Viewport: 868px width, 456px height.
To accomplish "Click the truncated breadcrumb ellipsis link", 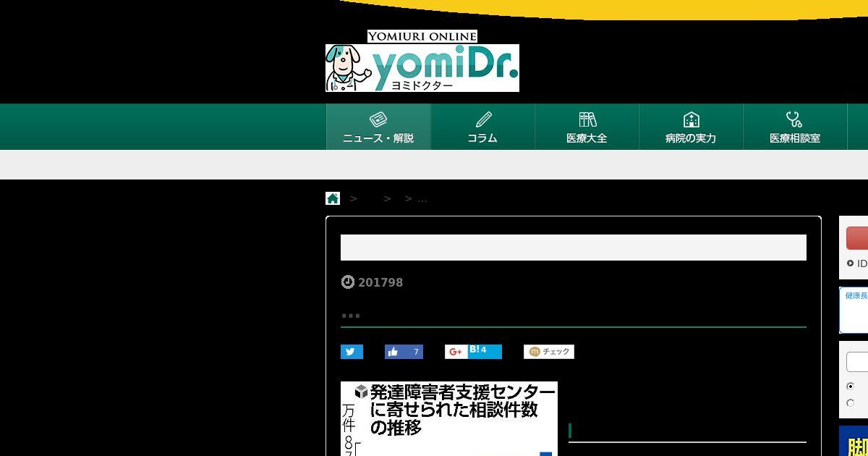I will [422, 198].
